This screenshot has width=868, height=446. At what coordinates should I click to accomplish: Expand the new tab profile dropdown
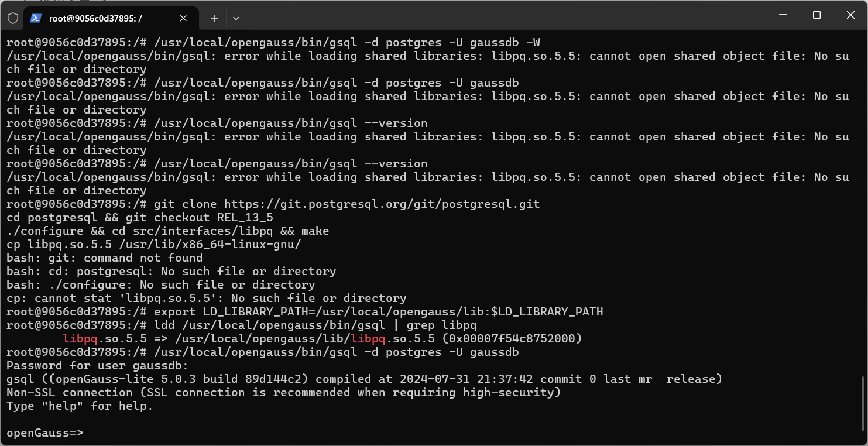tap(236, 18)
